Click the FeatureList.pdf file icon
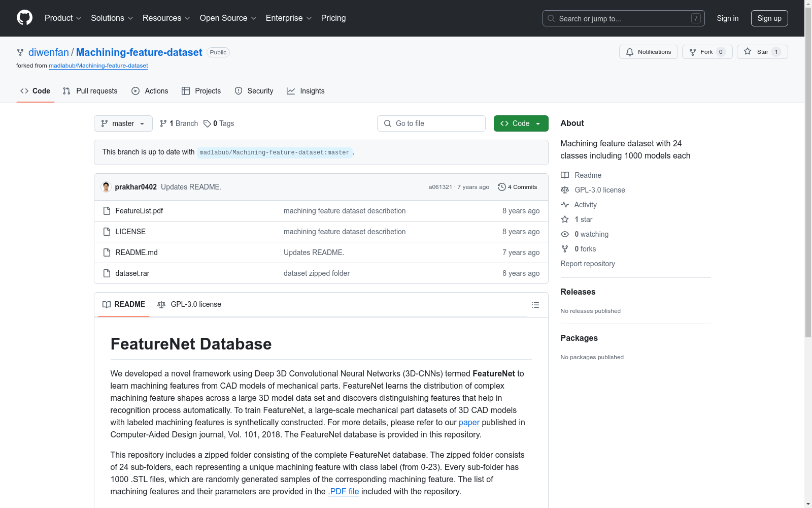The image size is (812, 508). click(x=107, y=211)
